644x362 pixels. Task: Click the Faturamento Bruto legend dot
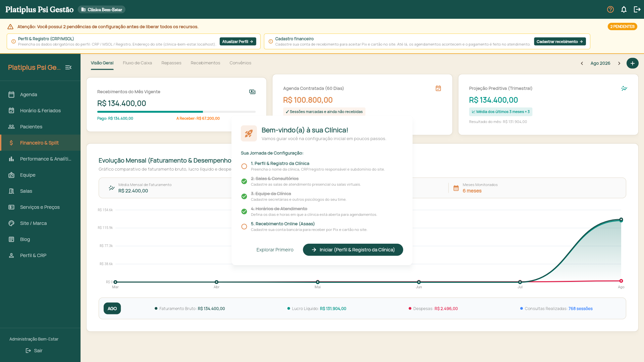tap(156, 308)
